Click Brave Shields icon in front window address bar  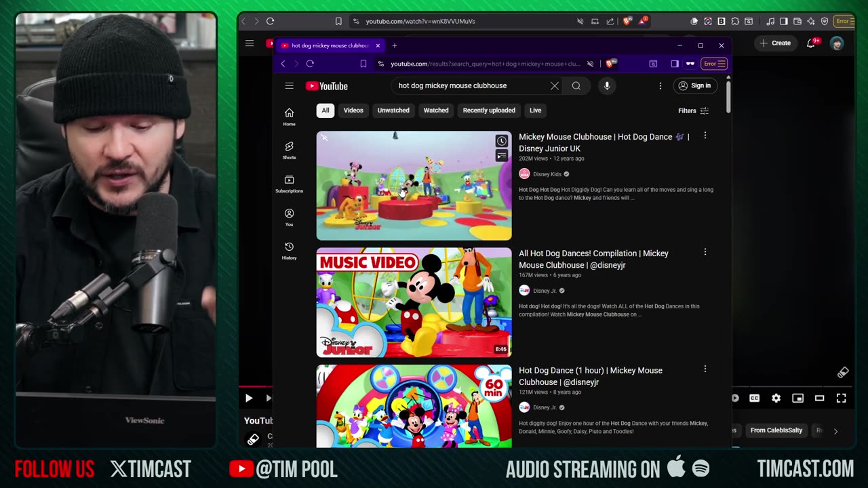click(610, 64)
